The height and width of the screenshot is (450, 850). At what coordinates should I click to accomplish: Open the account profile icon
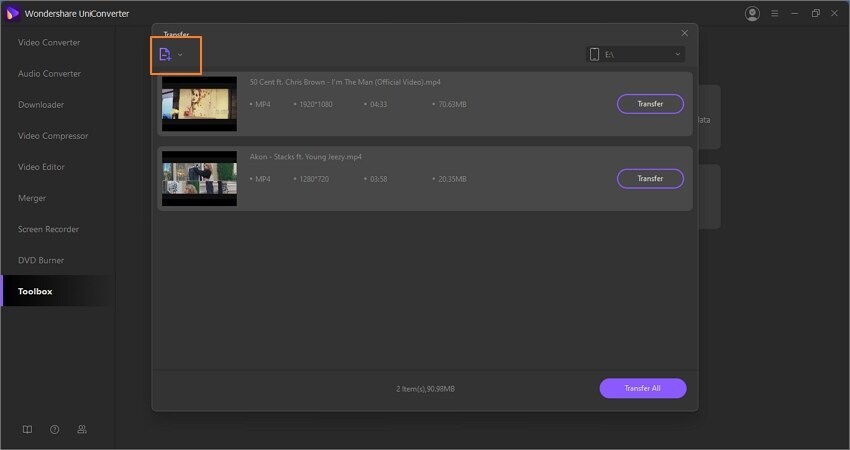pyautogui.click(x=752, y=14)
